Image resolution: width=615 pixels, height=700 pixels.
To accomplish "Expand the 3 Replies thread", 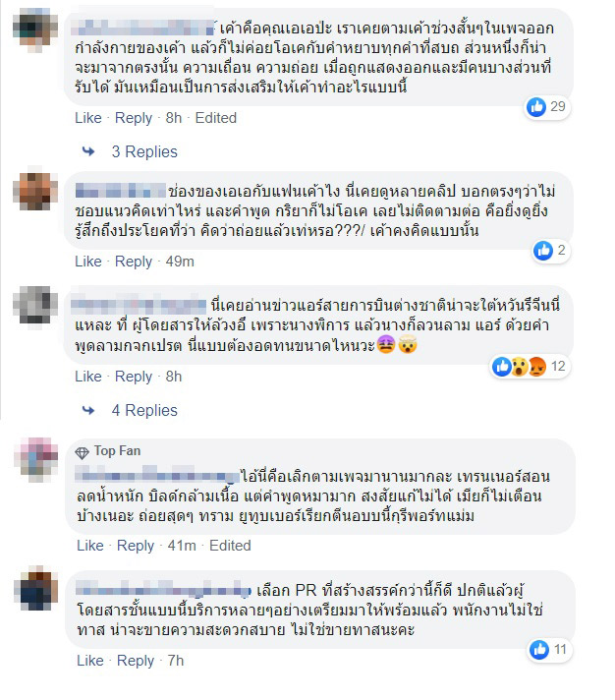I will coord(144,151).
